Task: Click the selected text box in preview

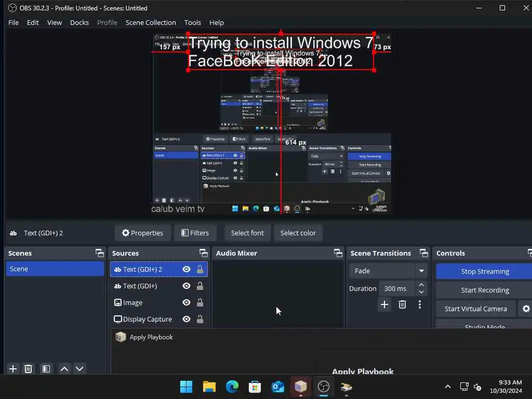Action: tap(281, 52)
